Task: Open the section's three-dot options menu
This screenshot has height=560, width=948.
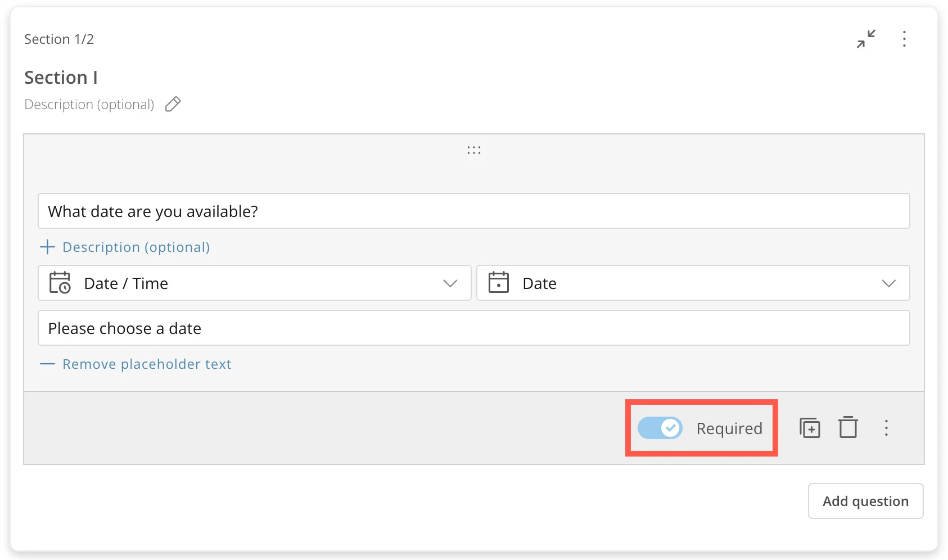Action: [904, 39]
